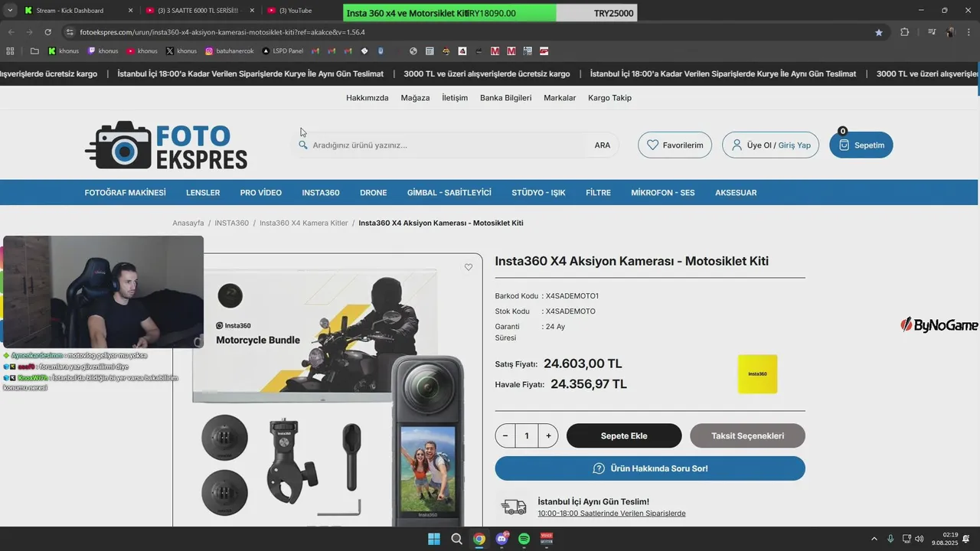Open Discord from the taskbar

pos(502,539)
